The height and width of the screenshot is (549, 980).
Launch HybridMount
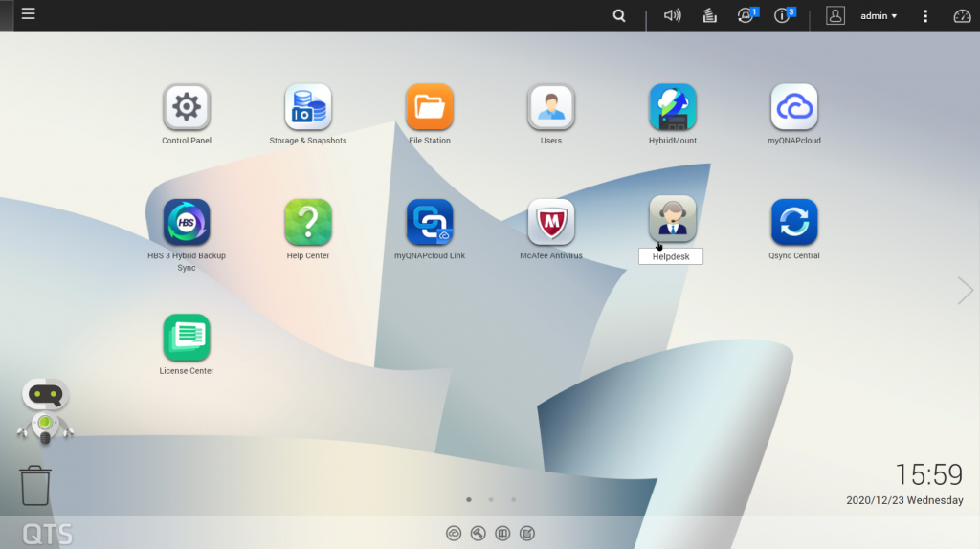point(673,107)
